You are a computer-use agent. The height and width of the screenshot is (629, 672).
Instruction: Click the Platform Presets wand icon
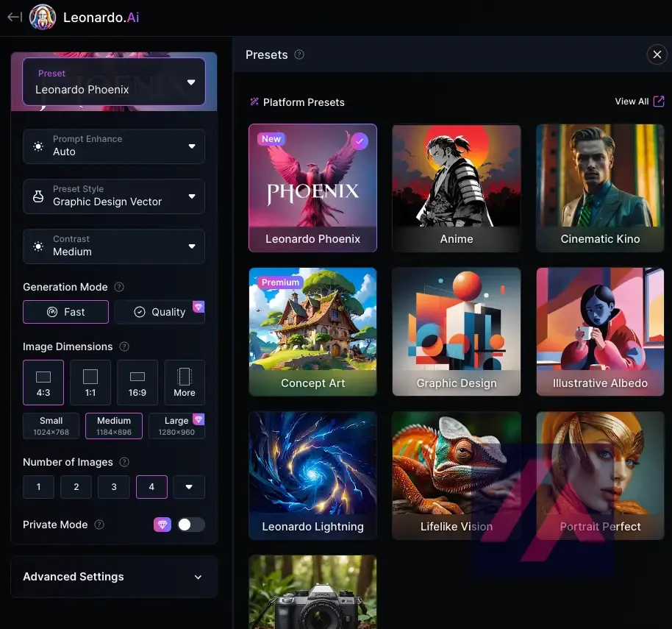pos(254,102)
